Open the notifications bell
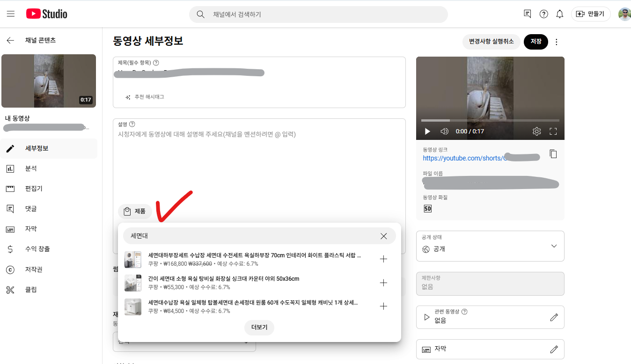The image size is (631, 364). (559, 14)
